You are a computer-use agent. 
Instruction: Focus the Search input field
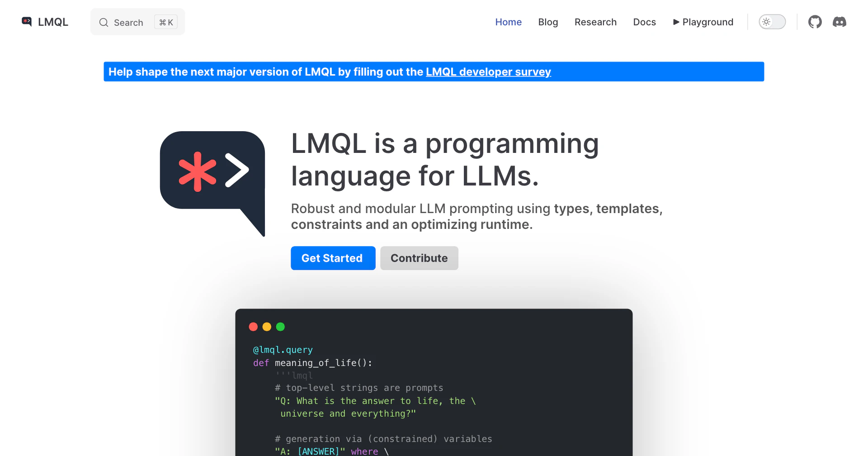tap(137, 22)
